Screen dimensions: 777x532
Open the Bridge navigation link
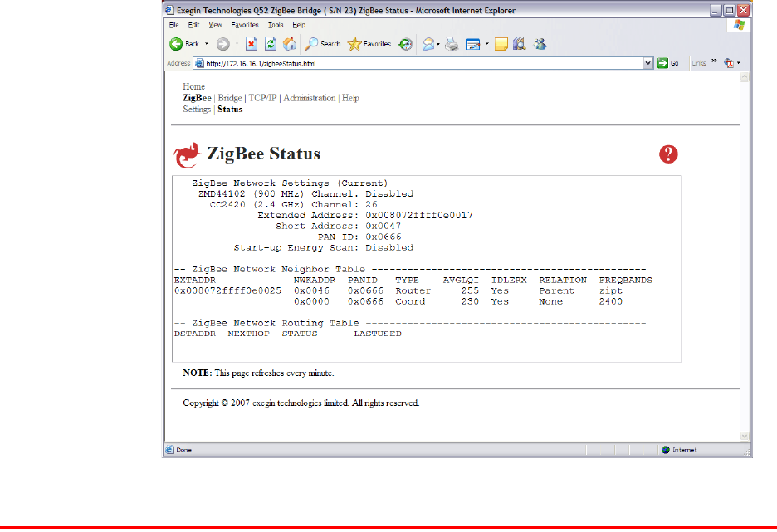pyautogui.click(x=230, y=98)
